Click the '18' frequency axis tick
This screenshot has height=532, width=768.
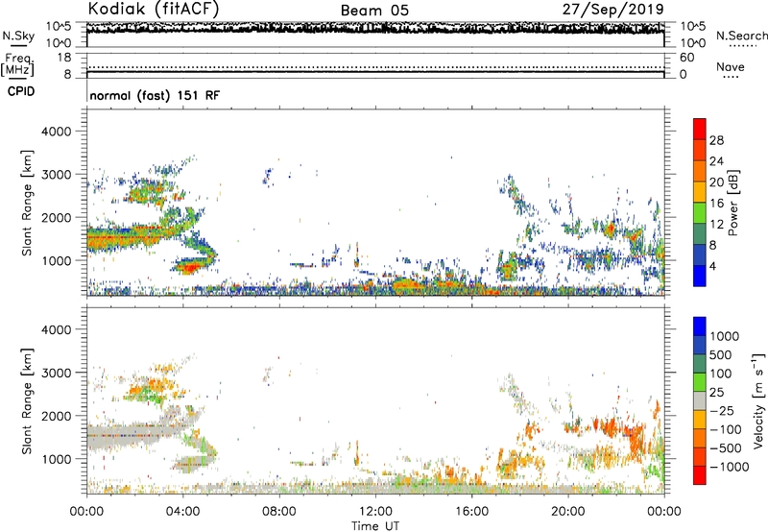tap(64, 58)
